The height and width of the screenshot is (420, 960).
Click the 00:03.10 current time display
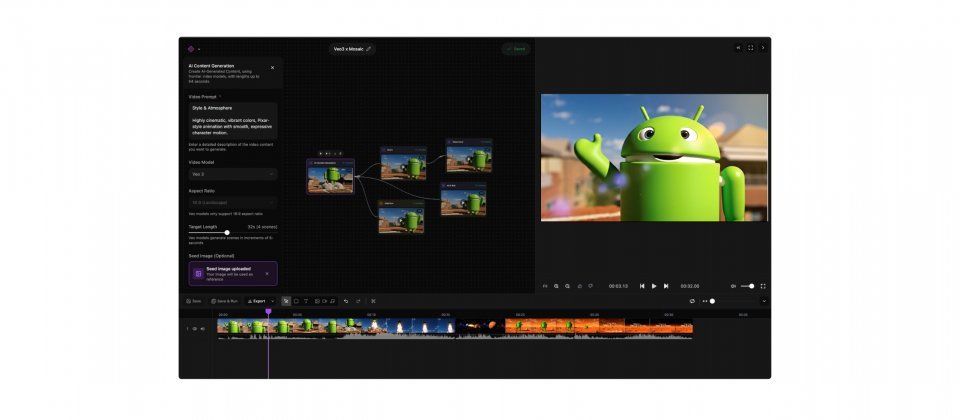click(x=618, y=286)
